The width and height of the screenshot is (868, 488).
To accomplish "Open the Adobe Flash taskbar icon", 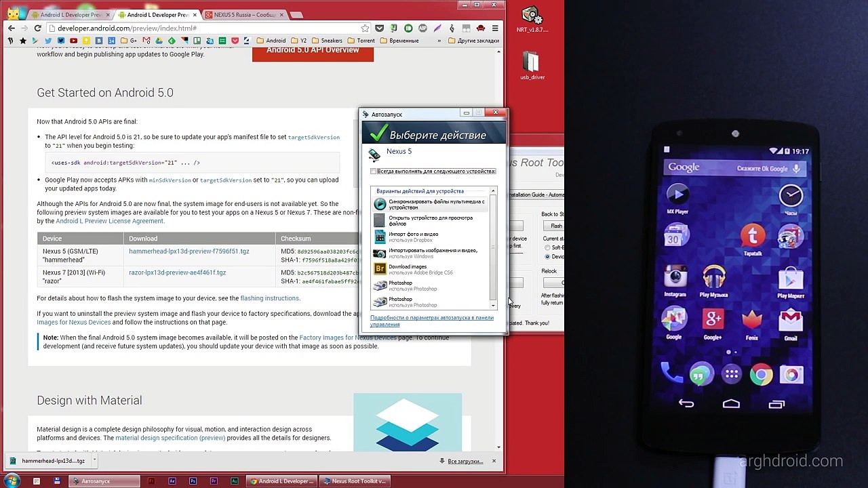I will pyautogui.click(x=152, y=481).
